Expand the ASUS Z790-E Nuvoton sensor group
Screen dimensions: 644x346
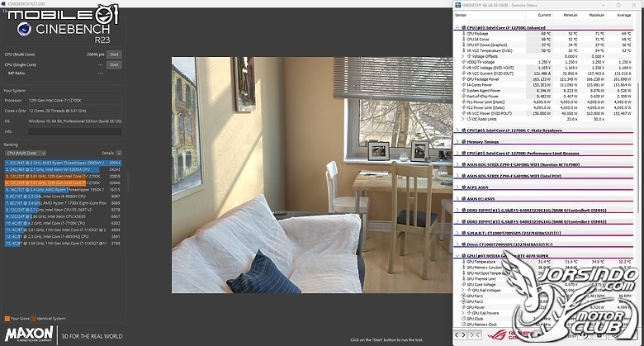457,164
